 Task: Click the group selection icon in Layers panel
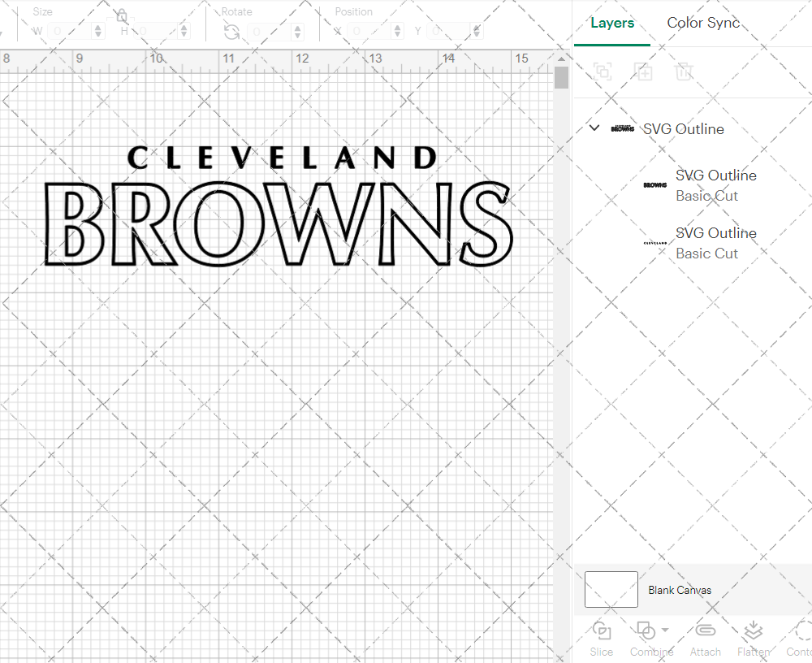603,71
